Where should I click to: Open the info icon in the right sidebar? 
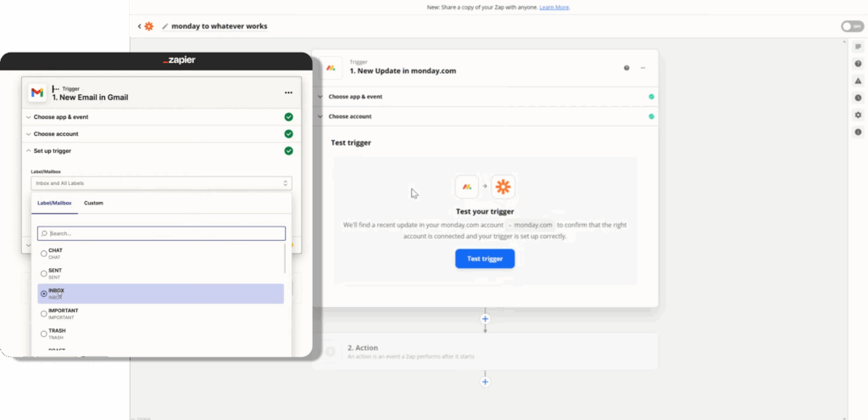858,132
